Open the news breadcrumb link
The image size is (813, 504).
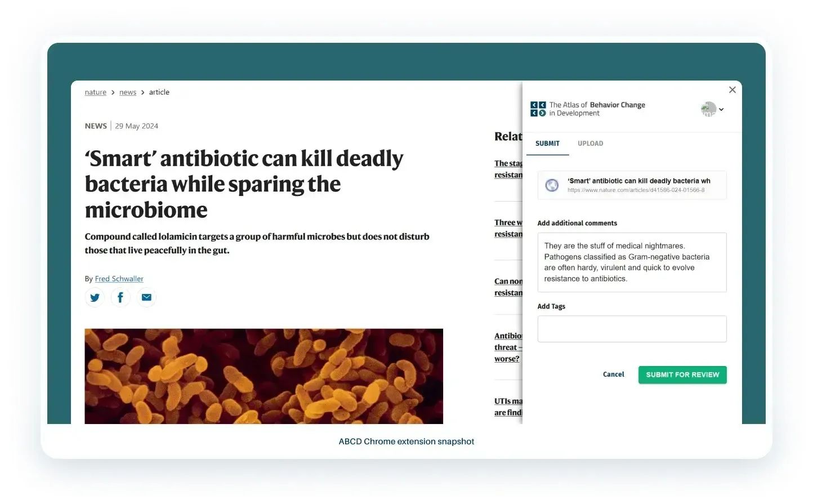click(x=128, y=92)
